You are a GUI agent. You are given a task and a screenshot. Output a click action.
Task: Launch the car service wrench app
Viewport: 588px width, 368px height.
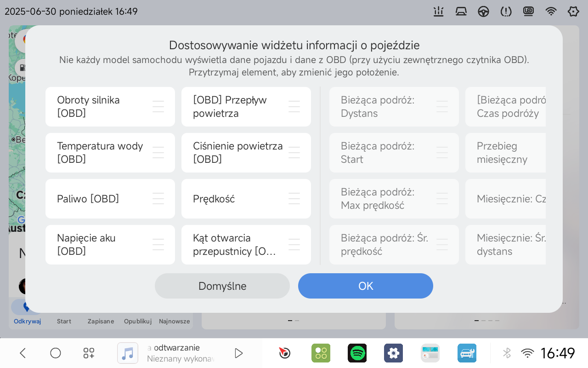coord(467,353)
